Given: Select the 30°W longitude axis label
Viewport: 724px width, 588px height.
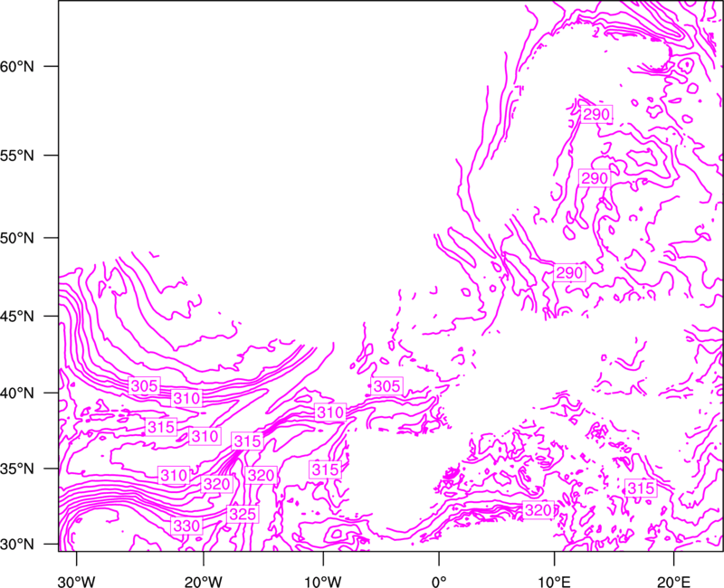Looking at the screenshot, I should 76,581.
